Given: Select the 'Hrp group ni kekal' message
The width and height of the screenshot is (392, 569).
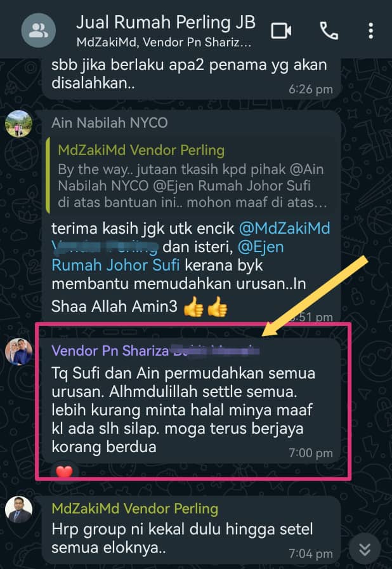Looking at the screenshot, I should (x=192, y=530).
